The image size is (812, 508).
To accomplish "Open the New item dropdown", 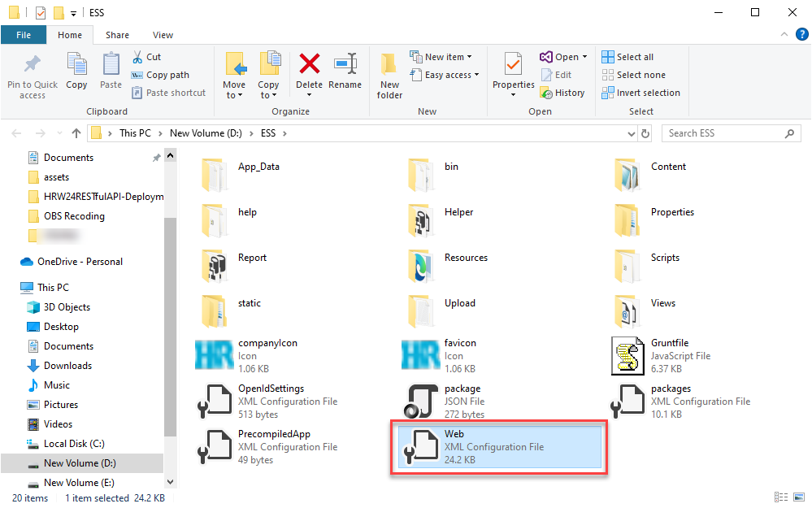I will coord(441,56).
